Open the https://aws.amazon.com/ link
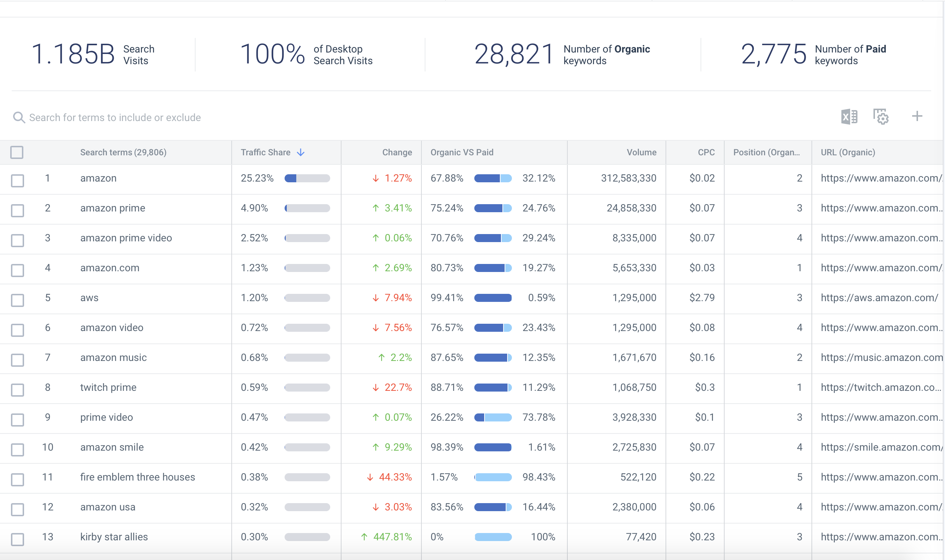 click(879, 298)
